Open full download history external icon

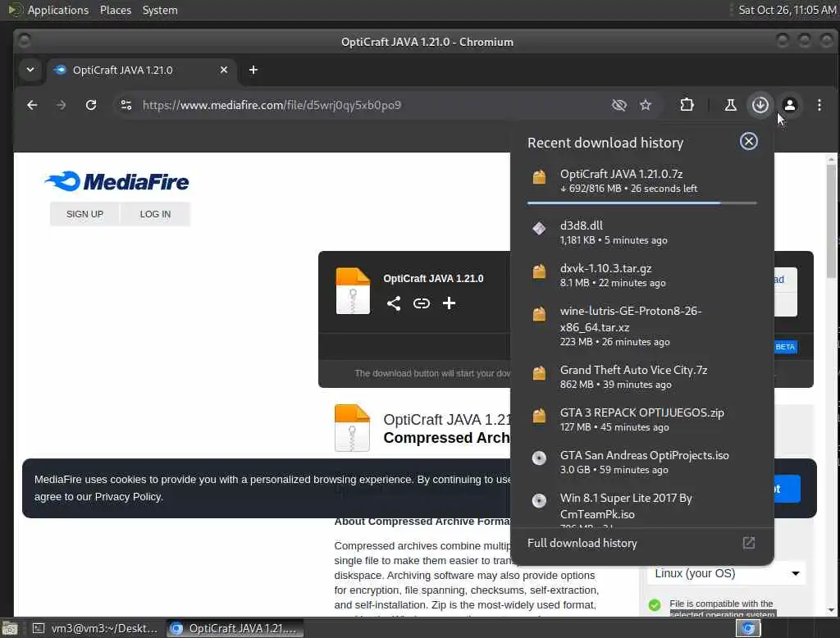pyautogui.click(x=748, y=543)
